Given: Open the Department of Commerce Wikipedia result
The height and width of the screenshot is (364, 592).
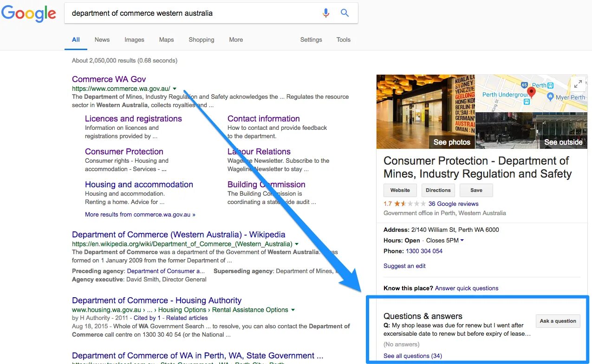Looking at the screenshot, I should (x=179, y=235).
